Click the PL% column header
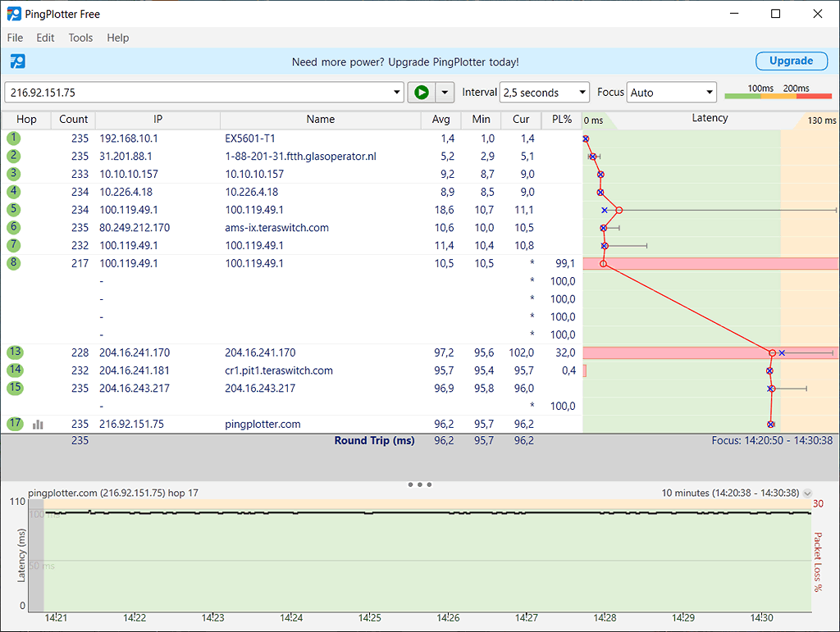The width and height of the screenshot is (840, 632). tap(562, 120)
